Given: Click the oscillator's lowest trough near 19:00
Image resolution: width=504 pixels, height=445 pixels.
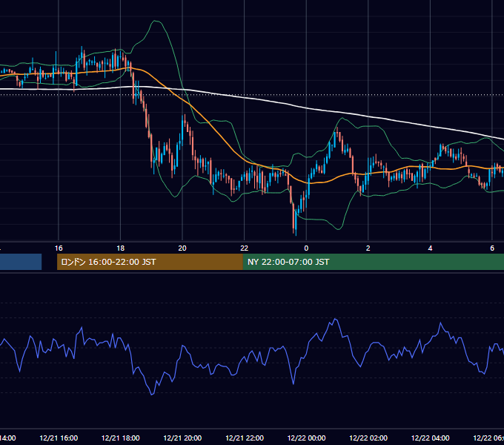Looking at the screenshot, I should pos(152,394).
